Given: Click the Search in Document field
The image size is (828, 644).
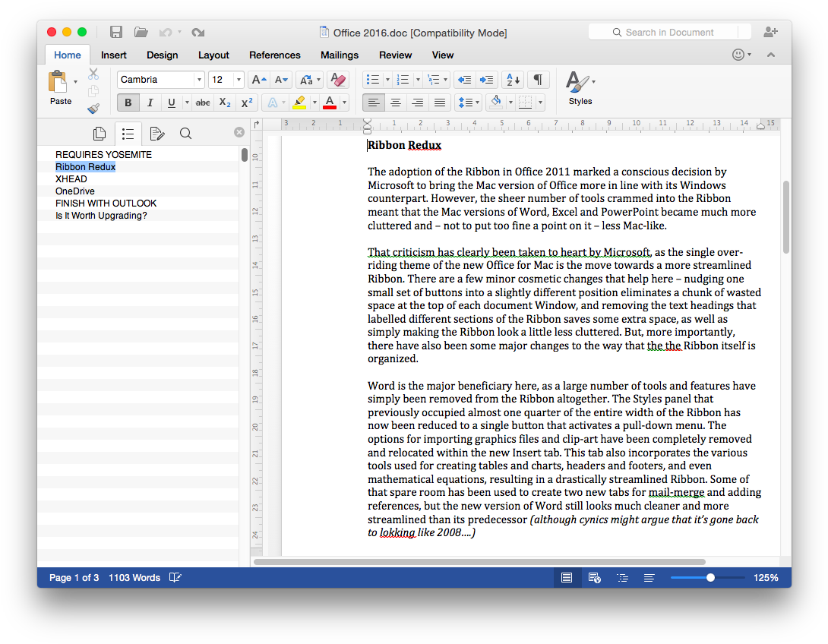Looking at the screenshot, I should [x=668, y=32].
